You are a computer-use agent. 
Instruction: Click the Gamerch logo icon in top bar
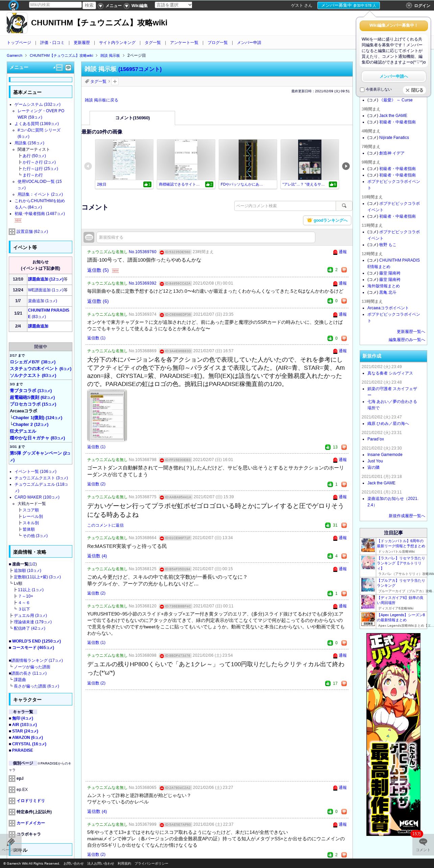tap(14, 5)
